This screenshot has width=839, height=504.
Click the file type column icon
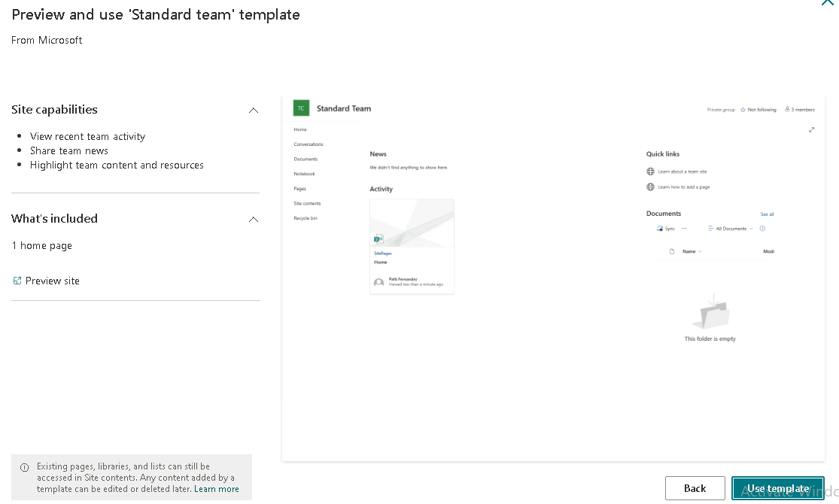pos(672,251)
